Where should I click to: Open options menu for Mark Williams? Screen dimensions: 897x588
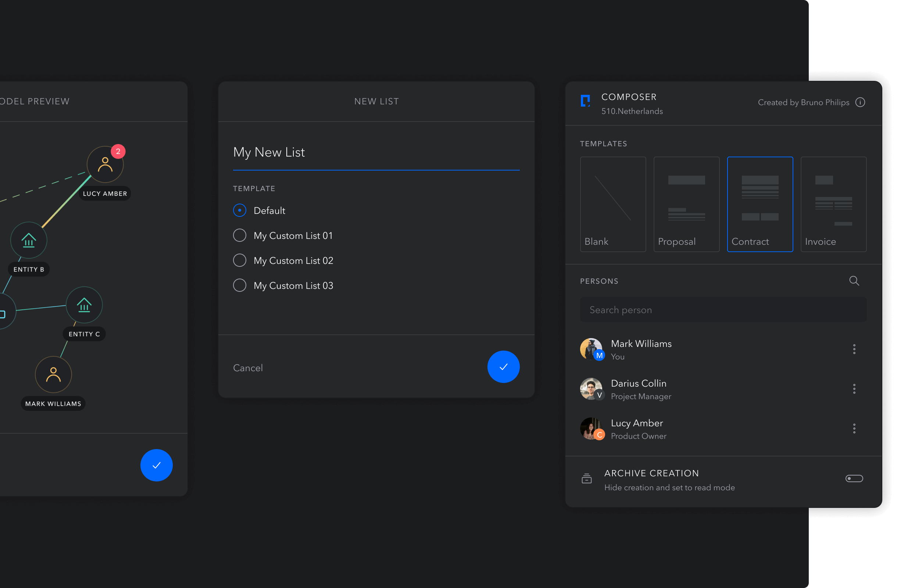tap(854, 349)
